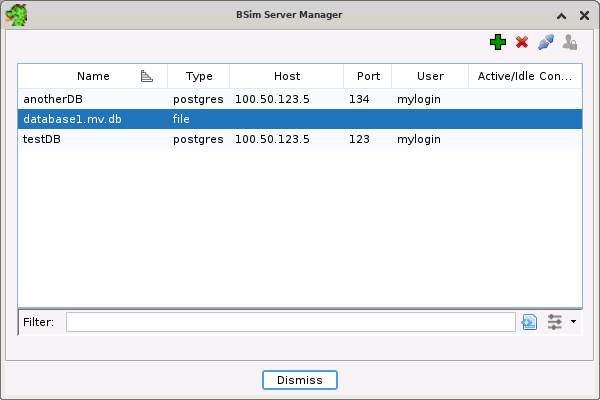Click the blue plug Connect icon
Image resolution: width=600 pixels, height=400 pixels.
coord(545,42)
